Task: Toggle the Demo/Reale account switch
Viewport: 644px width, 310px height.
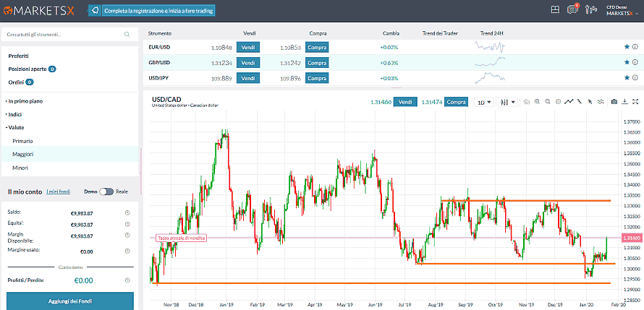Action: point(107,191)
